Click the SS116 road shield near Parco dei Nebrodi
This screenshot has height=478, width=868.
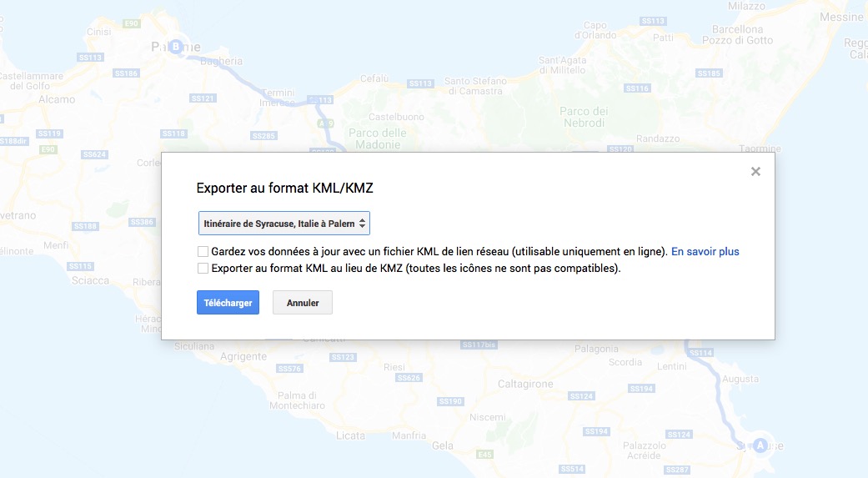(x=636, y=88)
